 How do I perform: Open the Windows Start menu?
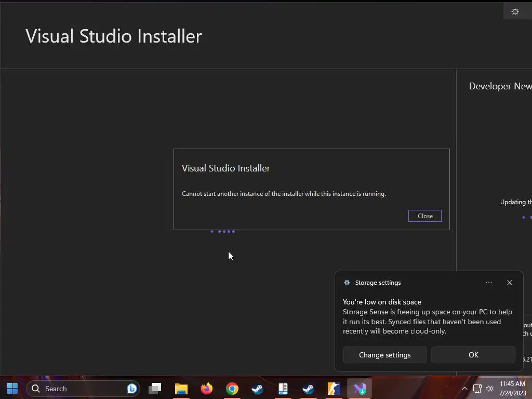click(12, 389)
